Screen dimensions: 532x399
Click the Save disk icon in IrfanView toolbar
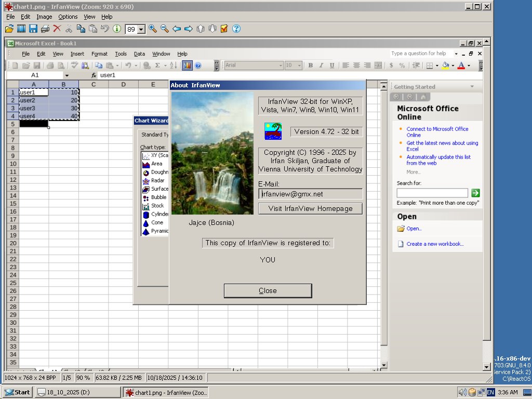pos(33,29)
